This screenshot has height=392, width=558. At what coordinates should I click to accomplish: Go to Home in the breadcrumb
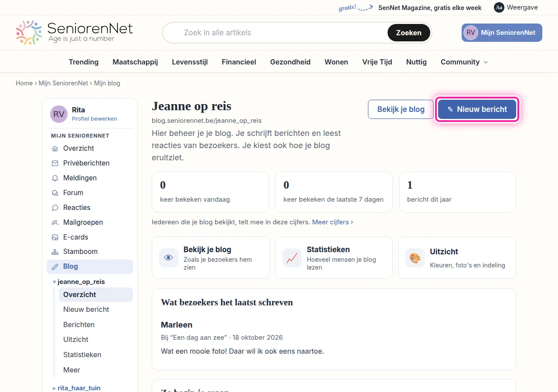tap(24, 83)
